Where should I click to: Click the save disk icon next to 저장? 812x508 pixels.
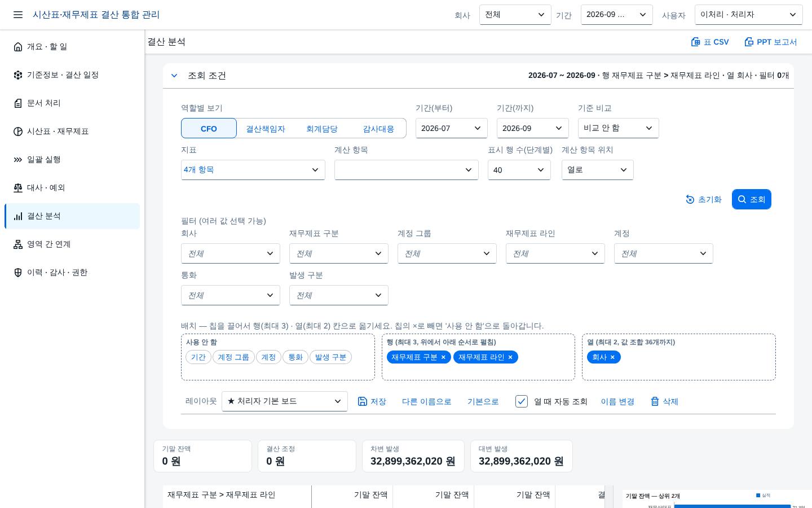(x=363, y=401)
